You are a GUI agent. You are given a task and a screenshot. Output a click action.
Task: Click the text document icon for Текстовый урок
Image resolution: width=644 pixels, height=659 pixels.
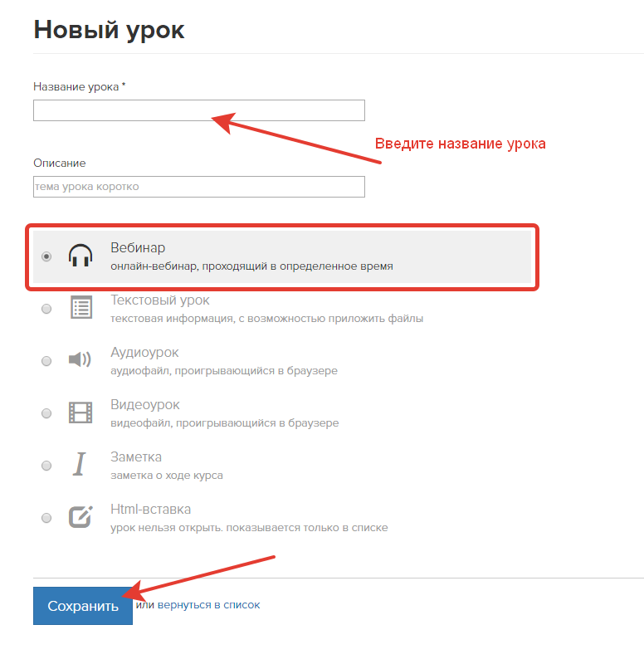(80, 308)
